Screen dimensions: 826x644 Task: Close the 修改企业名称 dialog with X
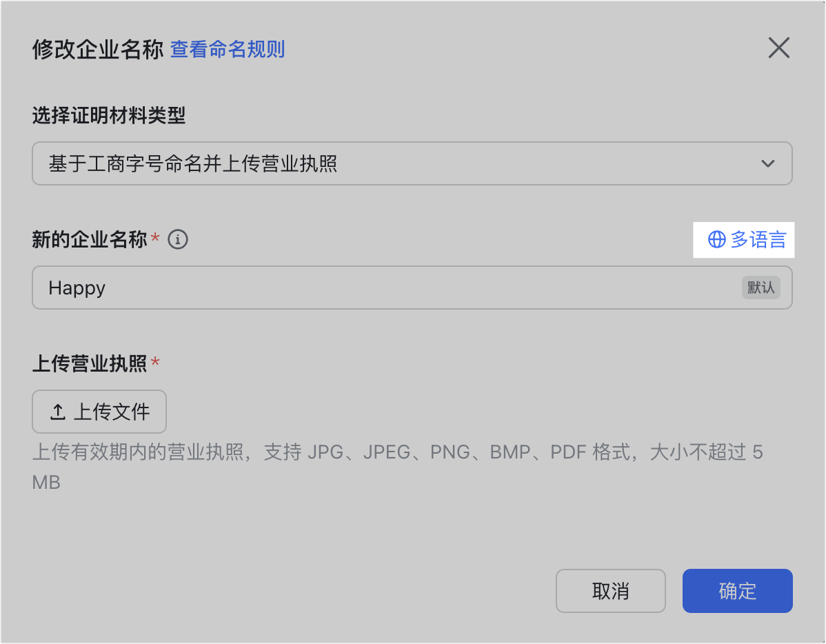pos(778,48)
